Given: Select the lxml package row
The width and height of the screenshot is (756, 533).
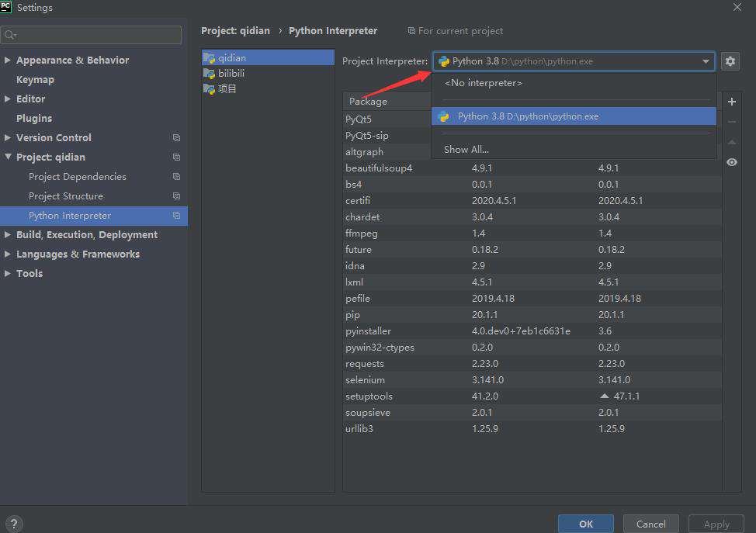Looking at the screenshot, I should pos(532,282).
